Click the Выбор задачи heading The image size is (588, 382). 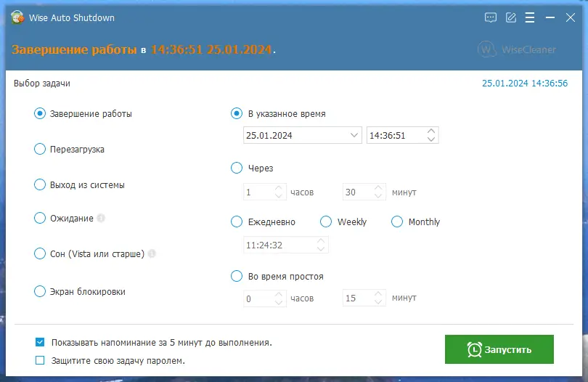coord(42,83)
